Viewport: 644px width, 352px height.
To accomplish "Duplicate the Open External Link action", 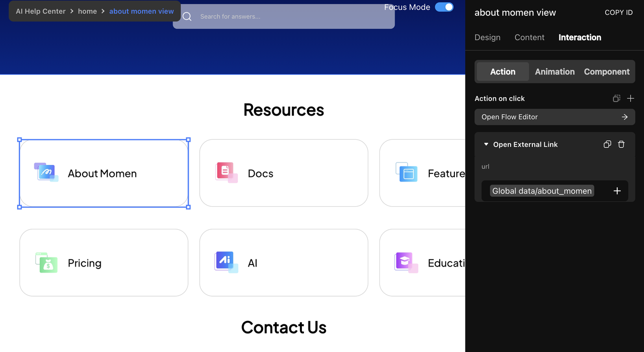I will click(x=607, y=144).
